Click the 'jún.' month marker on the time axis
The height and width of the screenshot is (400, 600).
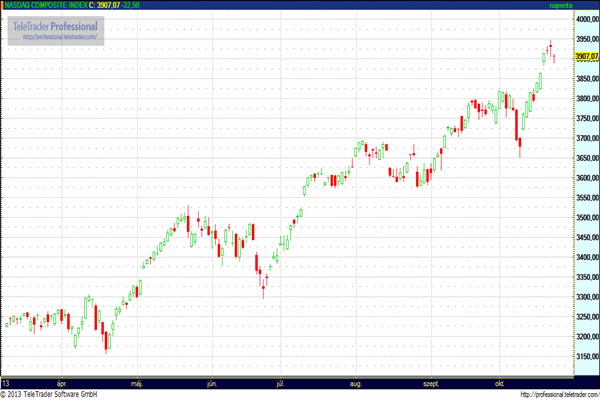[211, 383]
